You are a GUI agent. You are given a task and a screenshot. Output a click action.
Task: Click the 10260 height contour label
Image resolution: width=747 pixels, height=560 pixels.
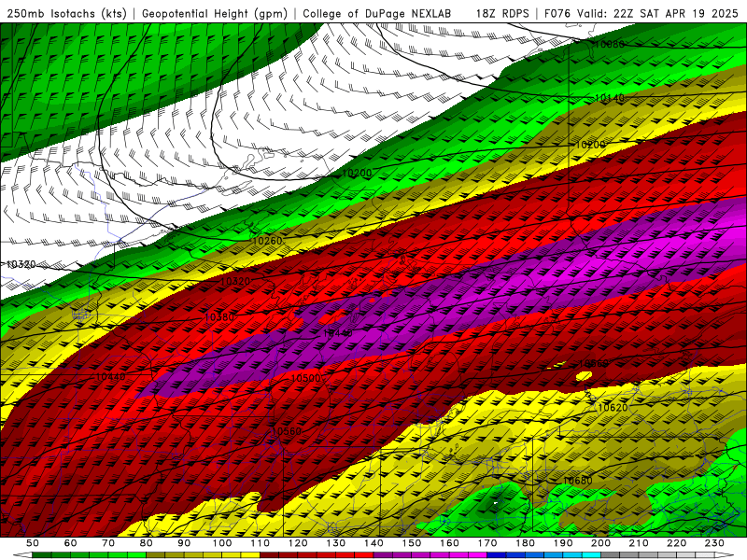point(267,241)
